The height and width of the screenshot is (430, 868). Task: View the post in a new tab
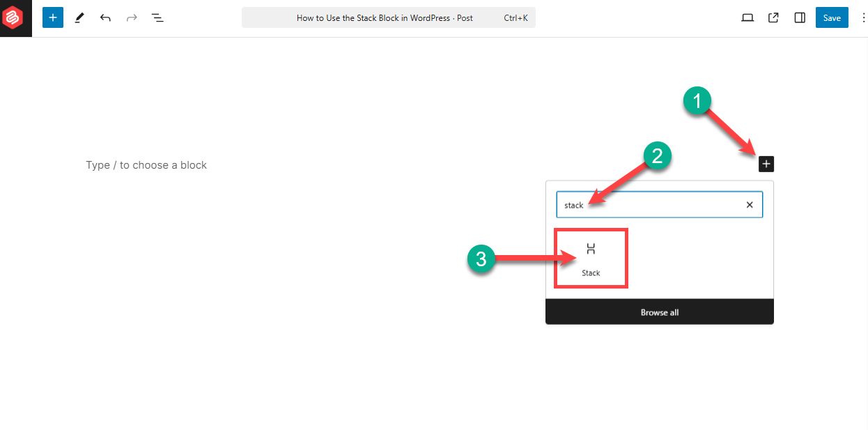pos(773,17)
